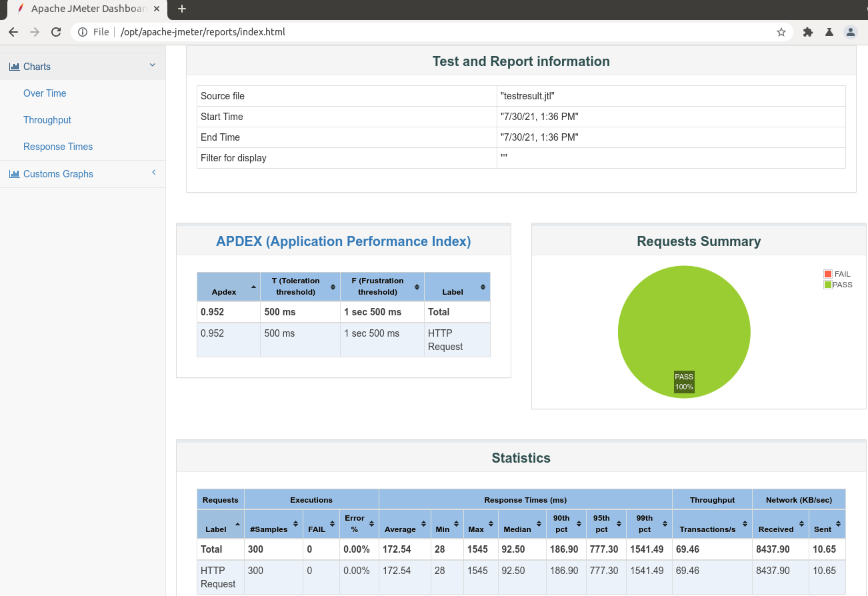Sort APDEX table by Label column
Viewport: 868px width, 596px height.
click(457, 287)
